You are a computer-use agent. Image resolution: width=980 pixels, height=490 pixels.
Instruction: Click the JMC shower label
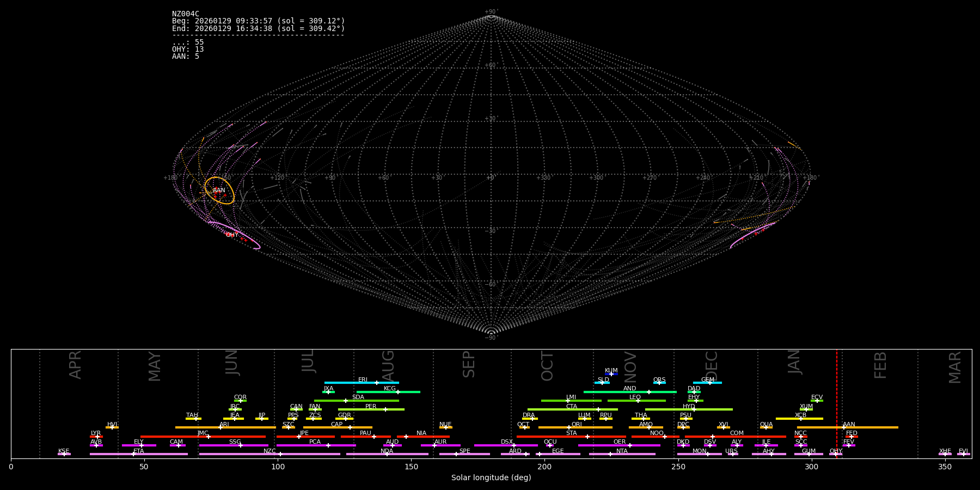pyautogui.click(x=203, y=433)
